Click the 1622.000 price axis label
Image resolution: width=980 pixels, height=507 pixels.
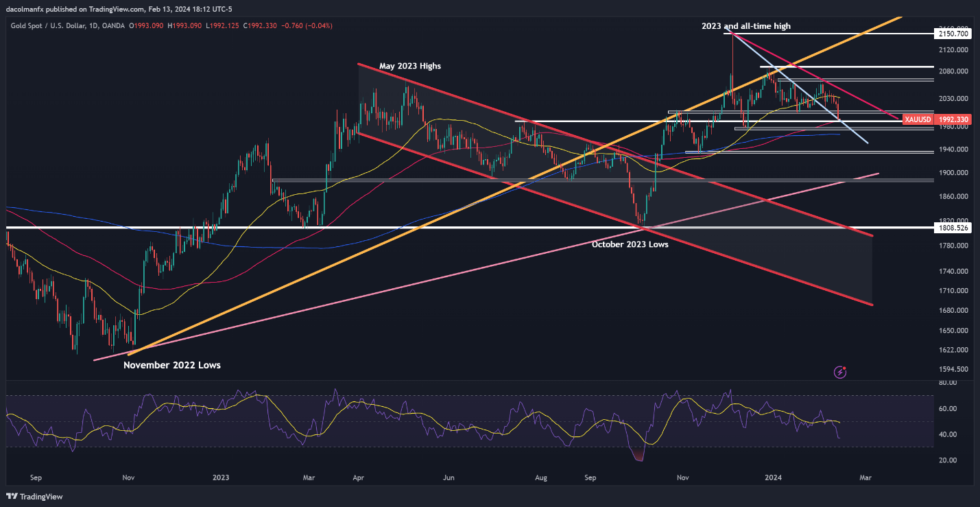953,350
